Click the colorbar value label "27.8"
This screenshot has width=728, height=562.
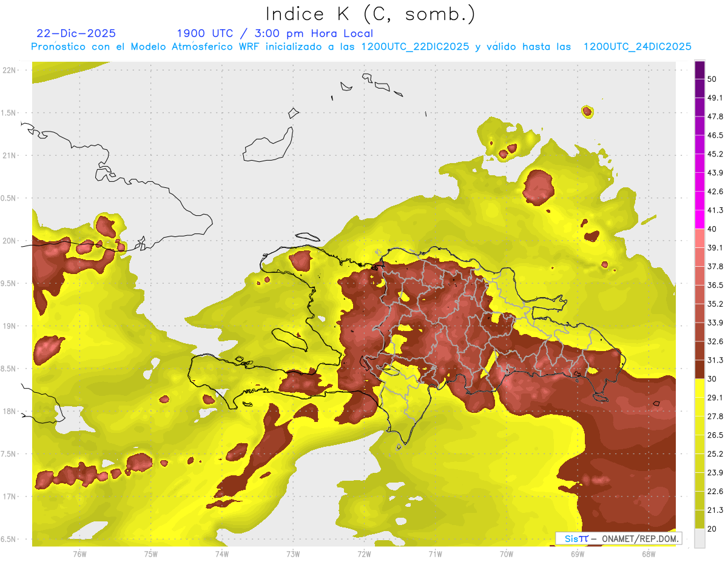pyautogui.click(x=715, y=416)
